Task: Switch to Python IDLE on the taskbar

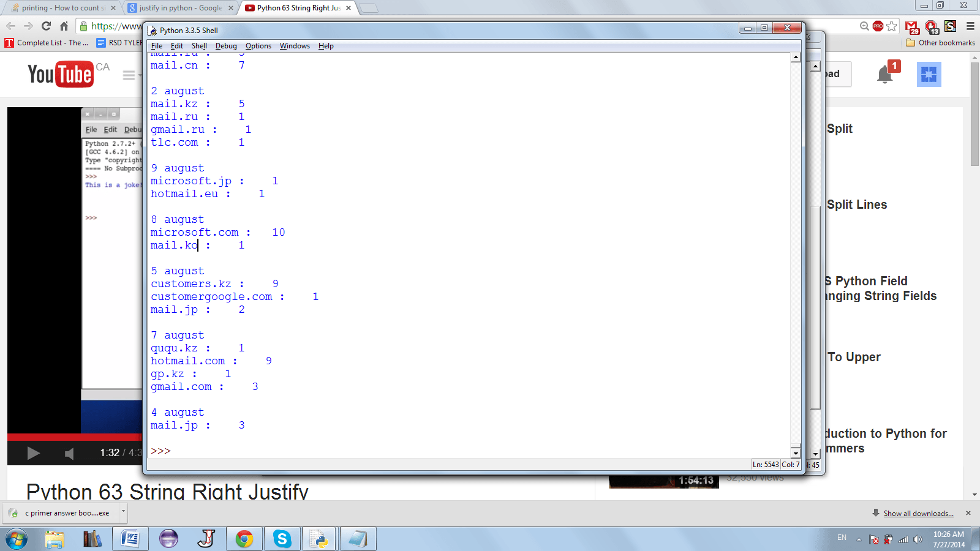Action: click(320, 539)
